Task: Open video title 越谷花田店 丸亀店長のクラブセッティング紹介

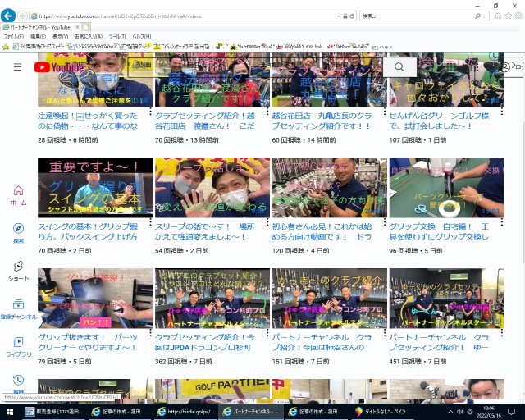Action: (x=322, y=121)
